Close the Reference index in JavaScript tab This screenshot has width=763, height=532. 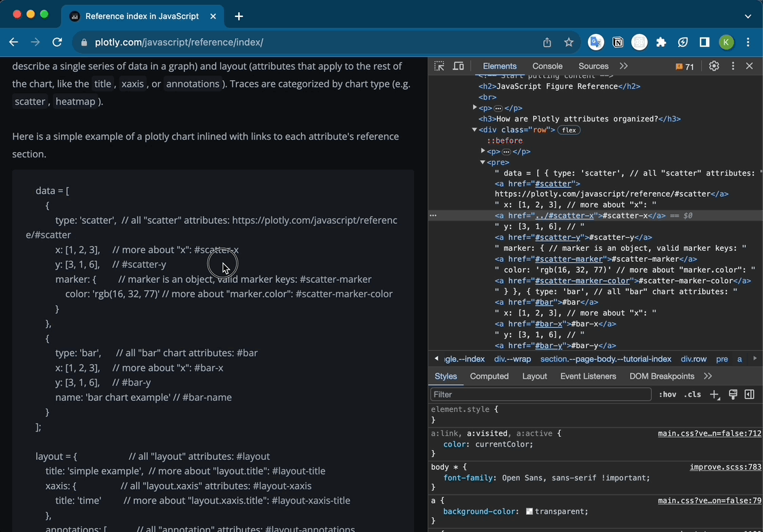(x=213, y=16)
